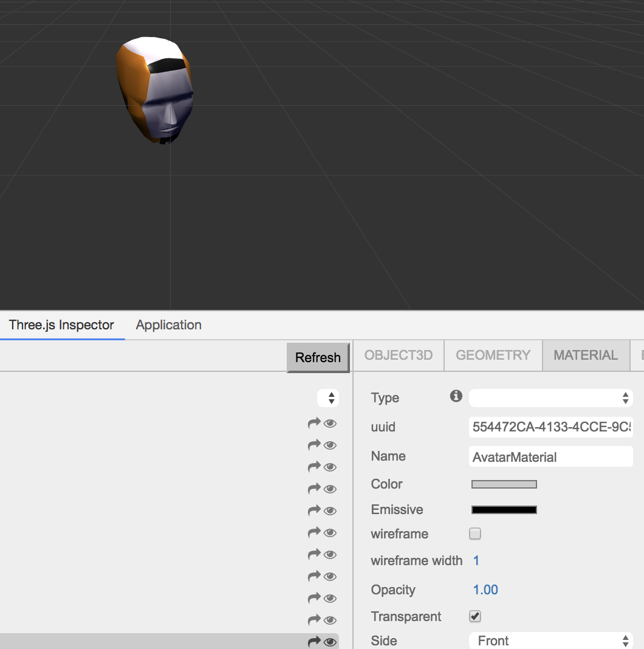Open the black Emissive color swatch
This screenshot has width=644, height=649.
[504, 510]
